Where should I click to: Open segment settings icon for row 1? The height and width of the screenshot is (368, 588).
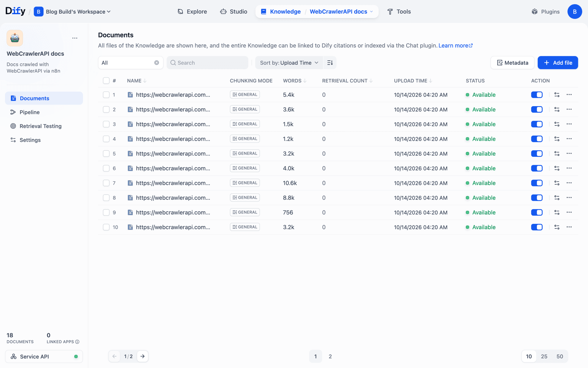[x=557, y=95]
